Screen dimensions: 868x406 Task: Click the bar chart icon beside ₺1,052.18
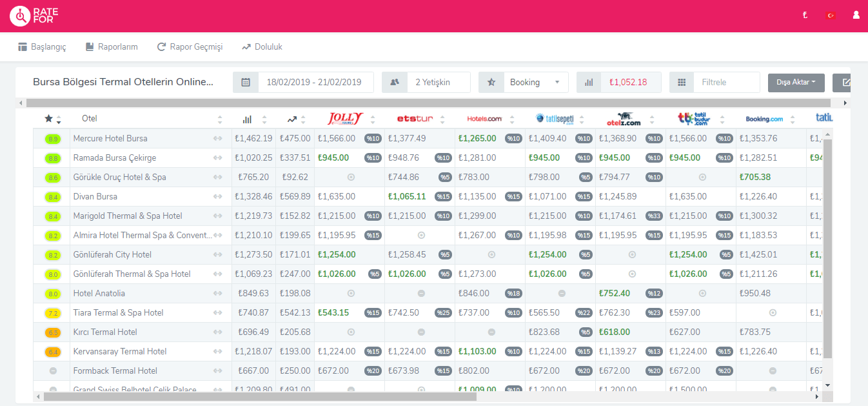click(589, 83)
